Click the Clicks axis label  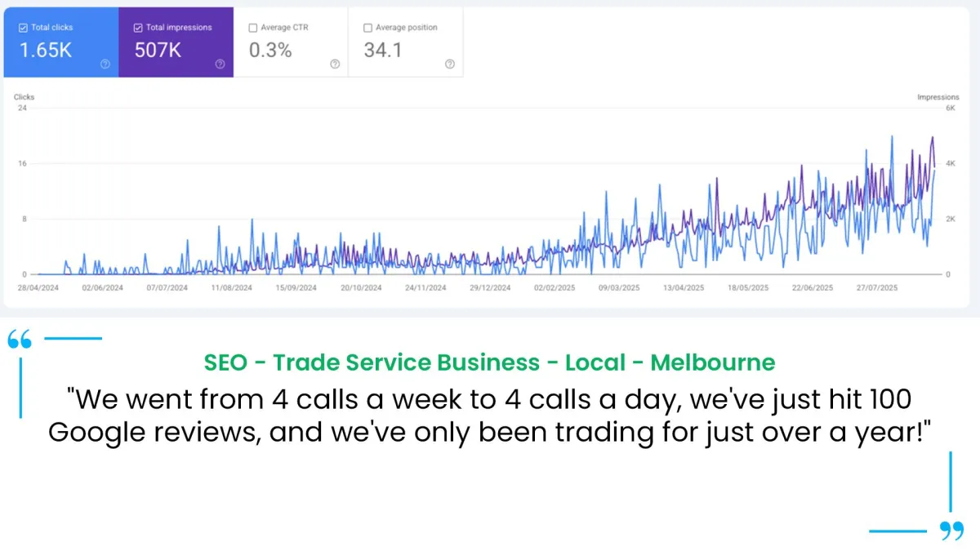[24, 97]
